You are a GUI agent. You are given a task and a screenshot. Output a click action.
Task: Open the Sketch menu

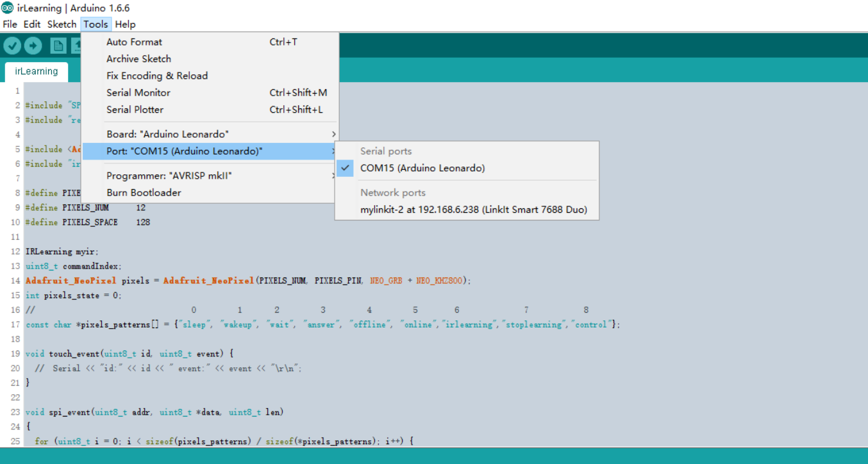tap(62, 24)
